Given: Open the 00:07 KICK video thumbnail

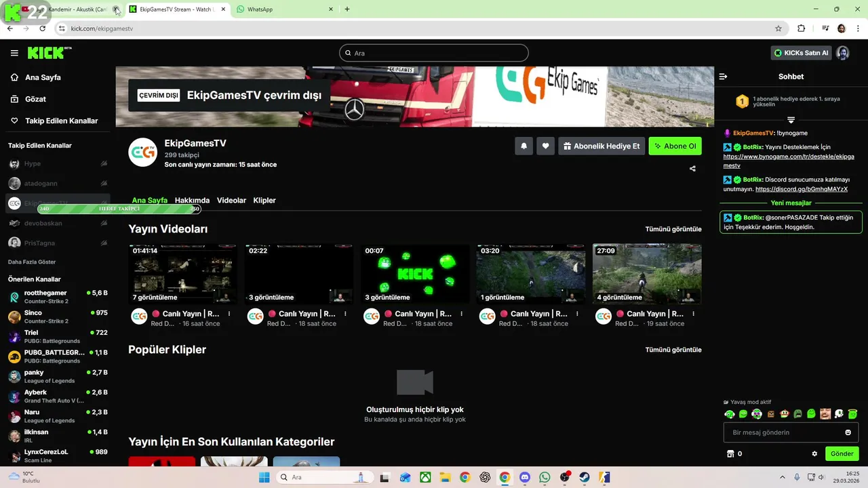Looking at the screenshot, I should point(415,274).
